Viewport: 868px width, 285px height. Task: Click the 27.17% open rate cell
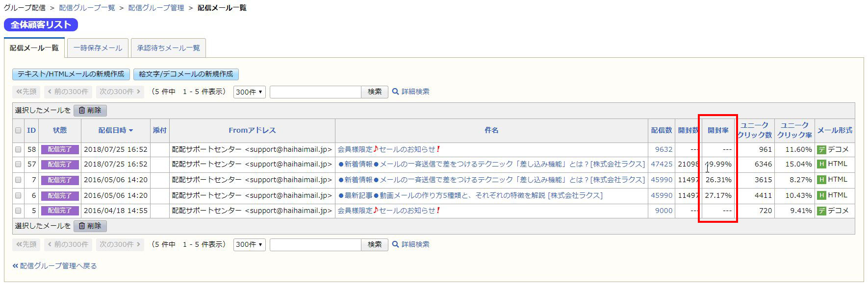[718, 195]
